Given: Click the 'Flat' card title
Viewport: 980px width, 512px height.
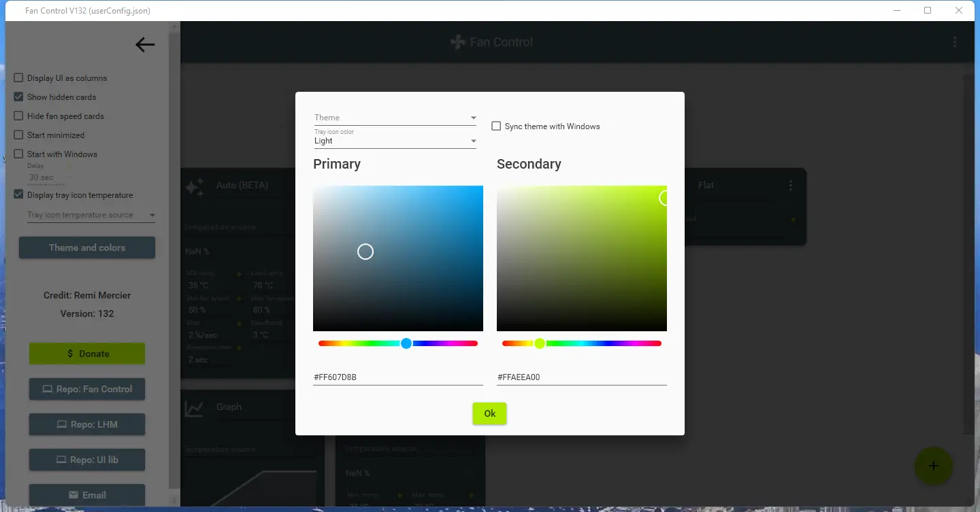Looking at the screenshot, I should click(x=706, y=185).
